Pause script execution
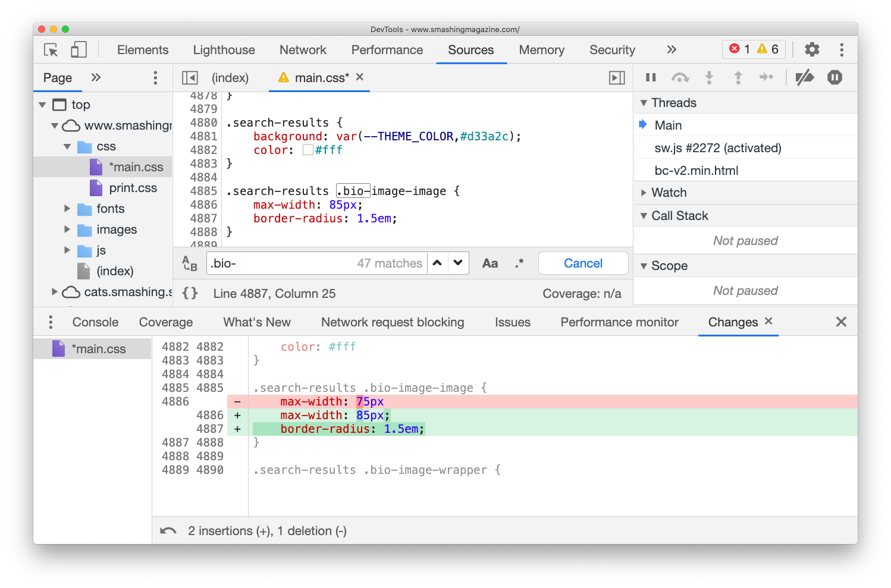The image size is (891, 588). click(x=651, y=77)
